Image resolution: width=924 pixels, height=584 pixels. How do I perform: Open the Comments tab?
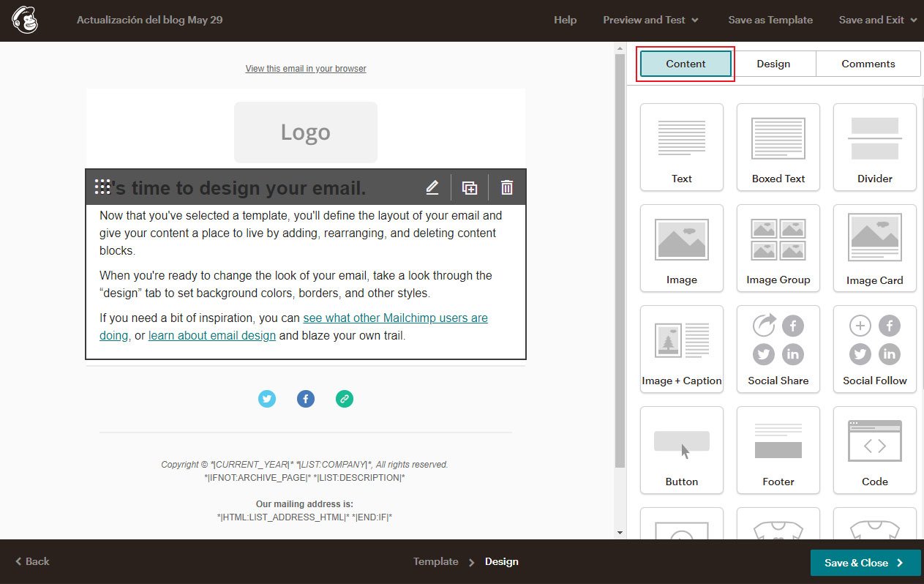click(868, 64)
